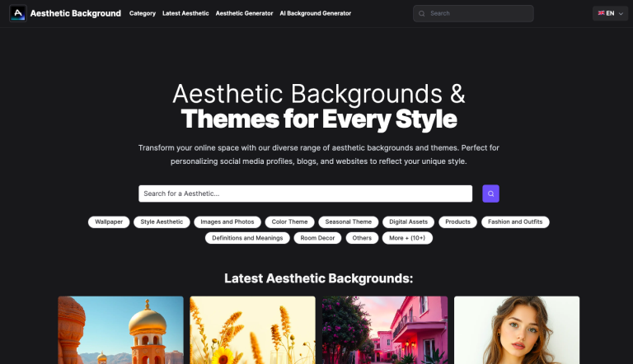Click the magnifier icon in header search
The width and height of the screenshot is (633, 364).
click(x=422, y=13)
